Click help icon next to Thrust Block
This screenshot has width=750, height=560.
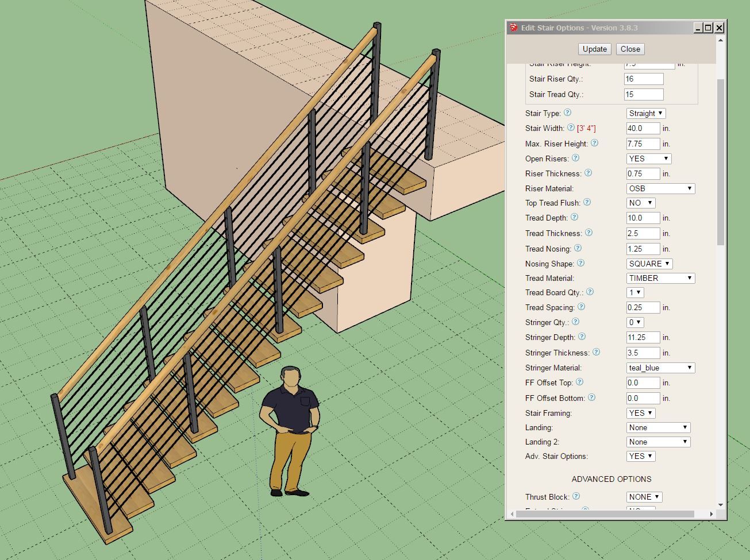click(x=576, y=496)
